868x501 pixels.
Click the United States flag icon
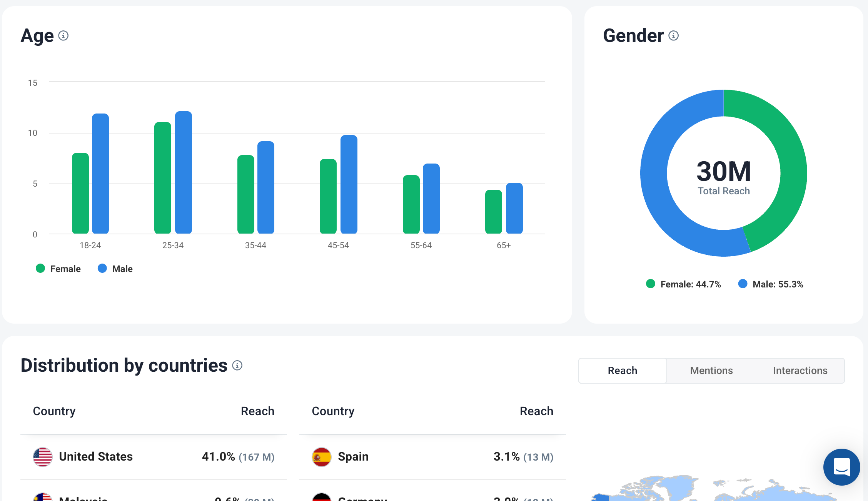pyautogui.click(x=42, y=457)
